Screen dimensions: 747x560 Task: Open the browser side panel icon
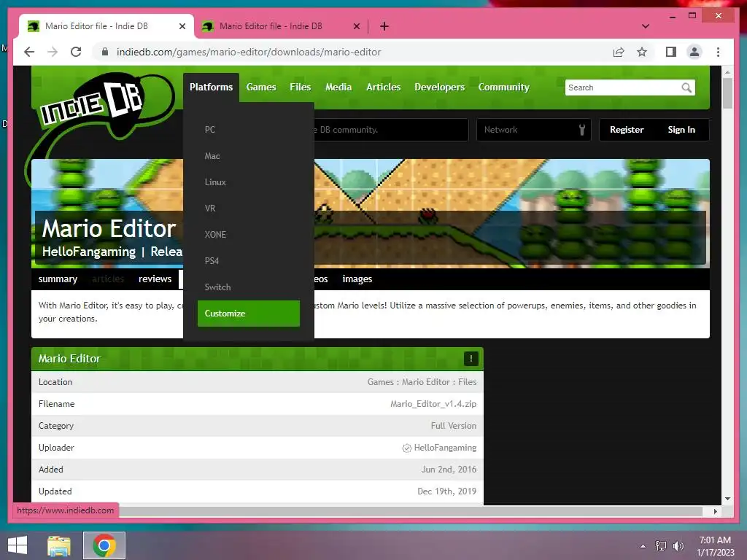pyautogui.click(x=671, y=52)
